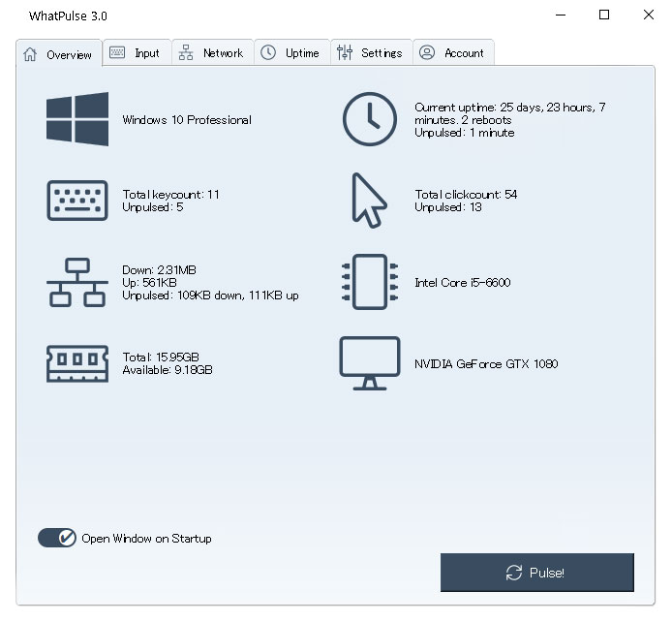Click the "Total: 15.95GB" memory text
Screen dimensions: 672x622
161,358
